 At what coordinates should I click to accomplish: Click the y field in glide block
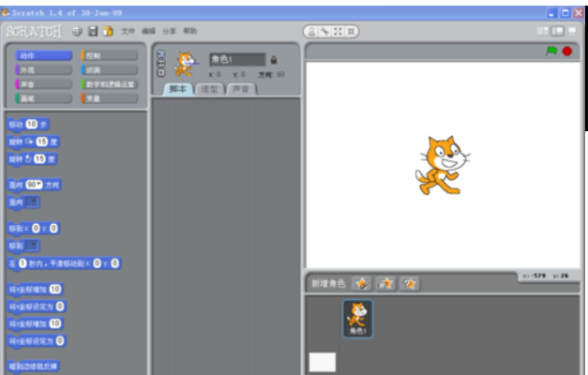coord(114,263)
